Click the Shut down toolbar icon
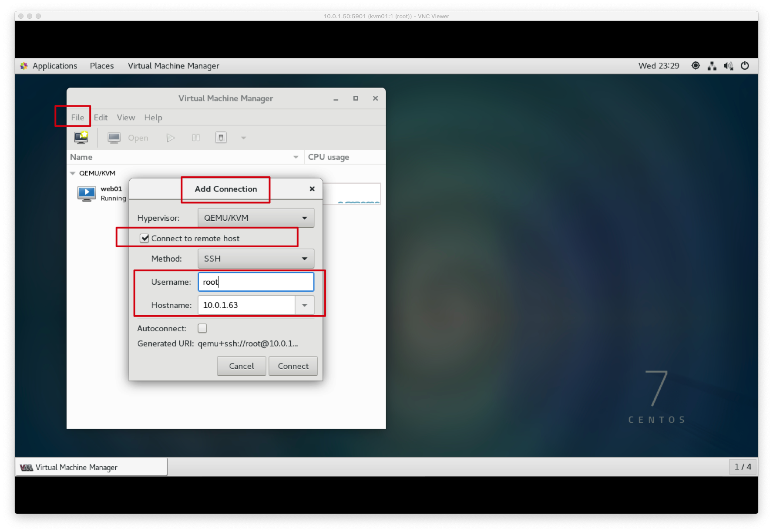The image size is (773, 532). 221,138
